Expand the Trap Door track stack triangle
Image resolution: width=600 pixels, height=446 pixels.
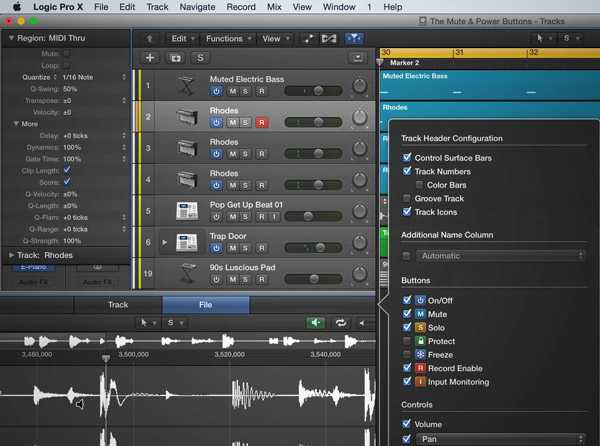(x=164, y=242)
